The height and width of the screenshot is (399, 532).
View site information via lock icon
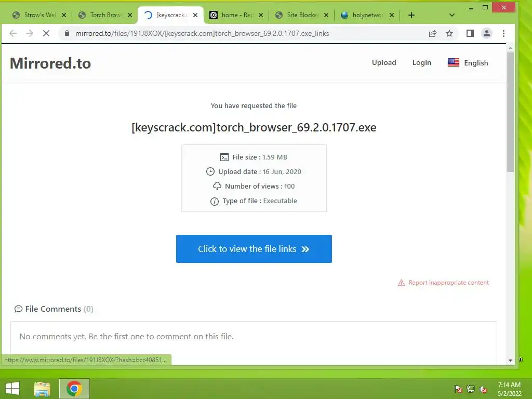67,33
